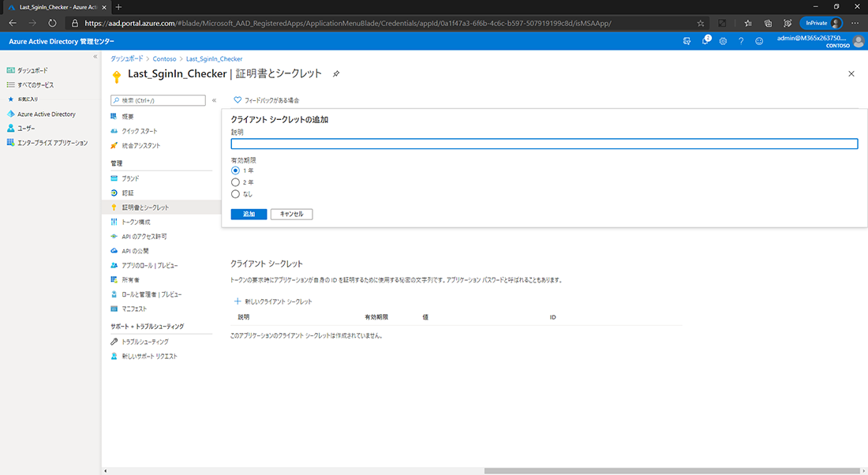
Task: Open the ダッシュボード item in left sidebar
Action: click(27, 70)
